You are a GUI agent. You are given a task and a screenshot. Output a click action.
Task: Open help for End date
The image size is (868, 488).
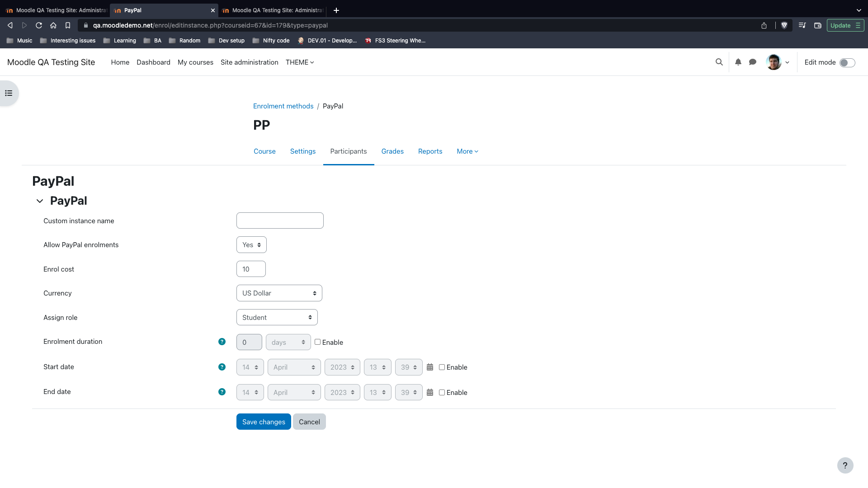click(x=222, y=392)
